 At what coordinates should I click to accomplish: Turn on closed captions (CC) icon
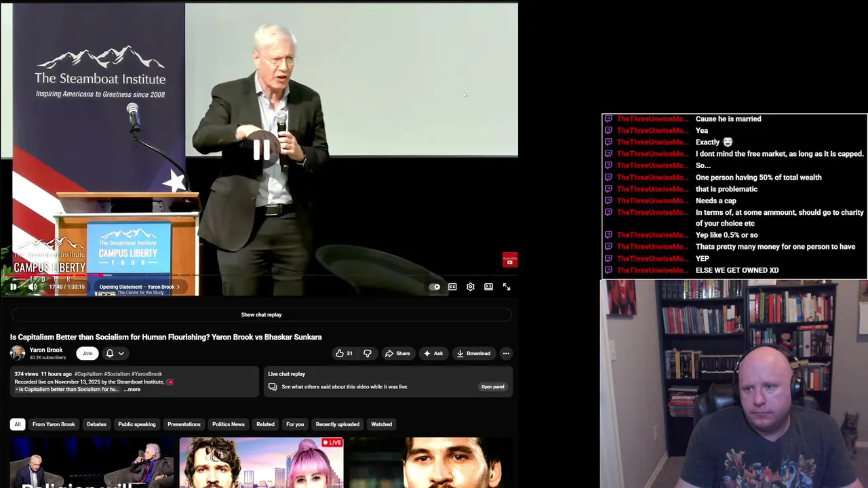tap(452, 287)
